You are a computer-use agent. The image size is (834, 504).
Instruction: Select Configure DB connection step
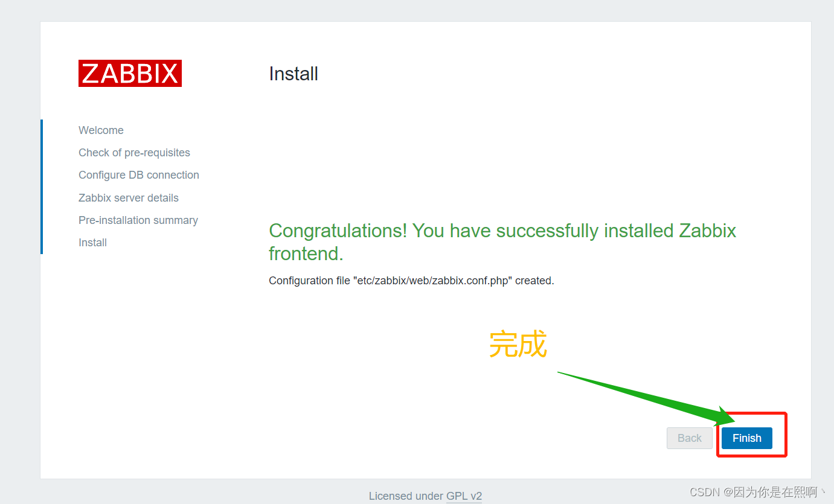point(139,175)
